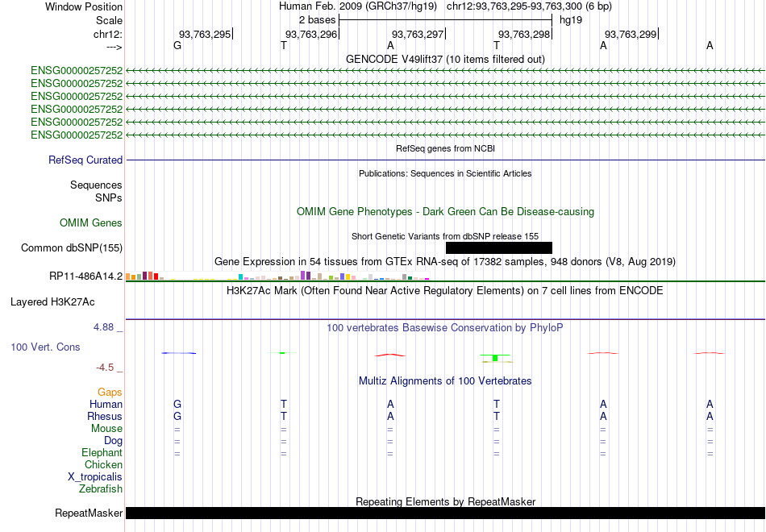Click the 93,763,296 coordinate

coord(311,34)
